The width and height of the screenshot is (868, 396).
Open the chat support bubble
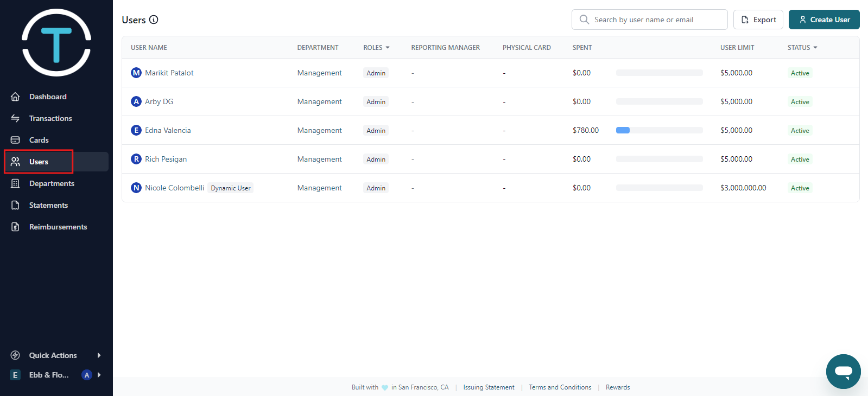(843, 372)
